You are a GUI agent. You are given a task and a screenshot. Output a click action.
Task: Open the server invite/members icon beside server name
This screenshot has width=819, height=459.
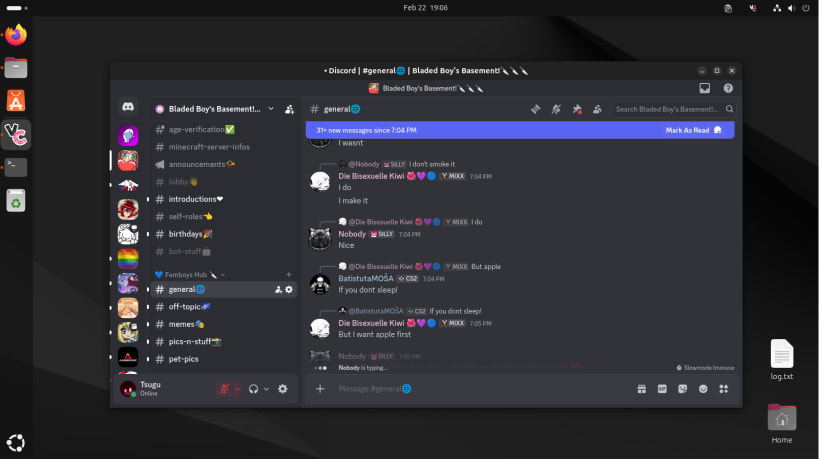coord(289,109)
